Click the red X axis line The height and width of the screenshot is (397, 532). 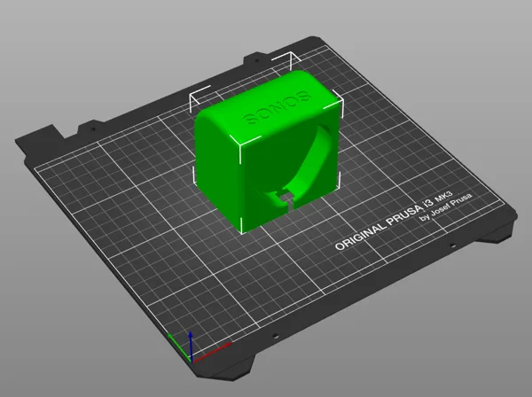(x=212, y=353)
